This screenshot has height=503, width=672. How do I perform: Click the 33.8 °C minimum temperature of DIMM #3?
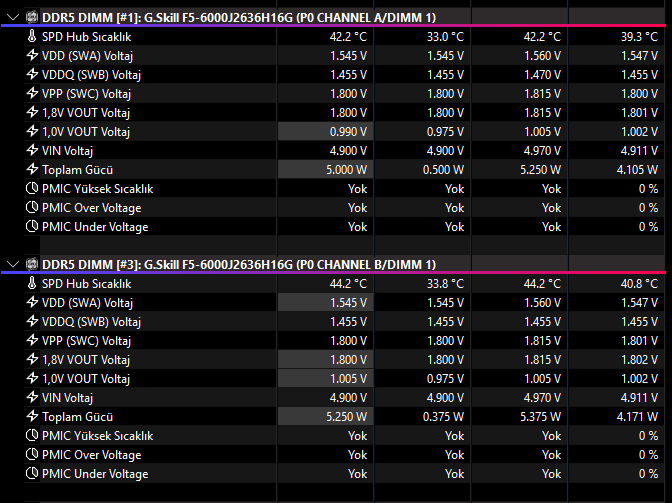coord(445,284)
